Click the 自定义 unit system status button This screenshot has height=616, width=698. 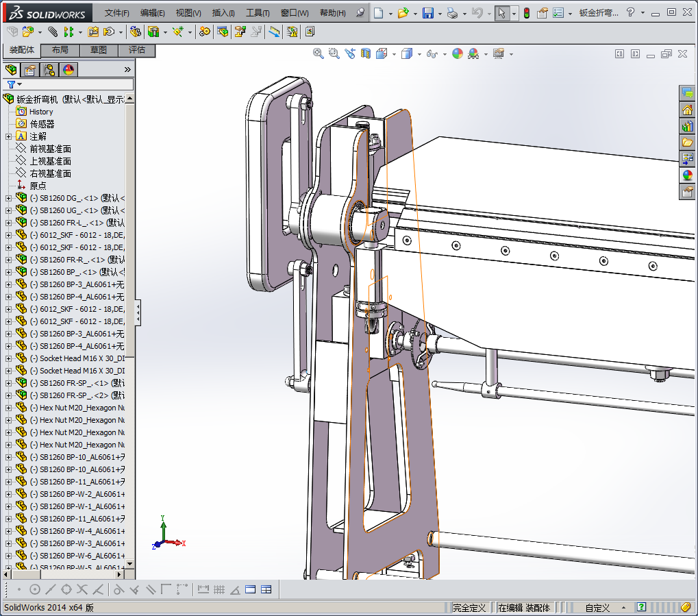click(x=597, y=608)
